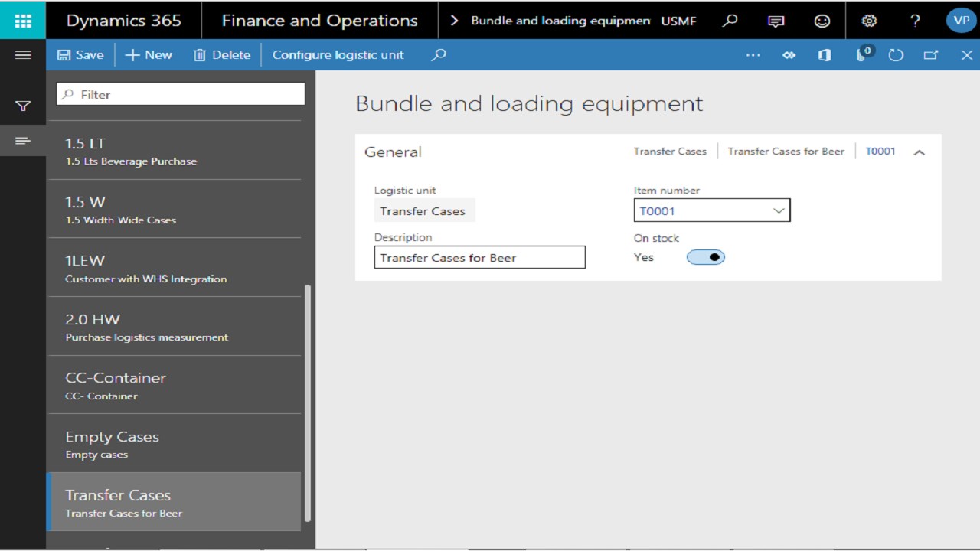Open the messages chat icon
The width and height of the screenshot is (980, 551).
click(x=776, y=21)
